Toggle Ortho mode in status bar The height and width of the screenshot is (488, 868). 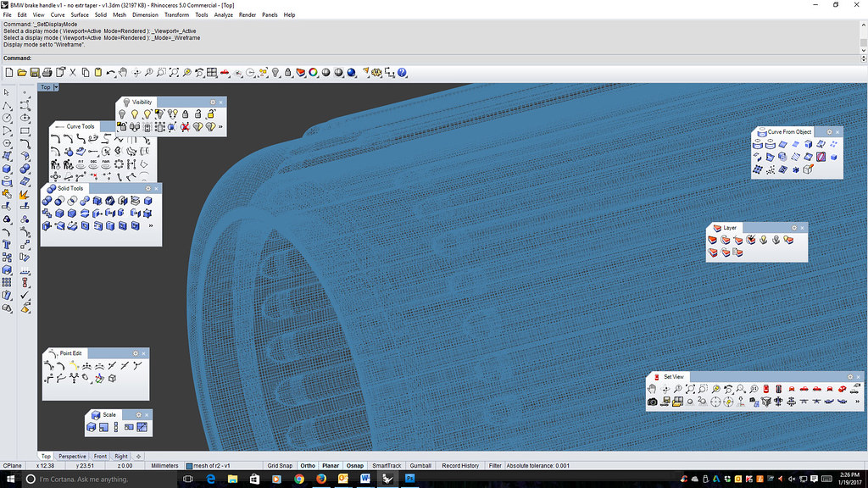click(x=308, y=465)
